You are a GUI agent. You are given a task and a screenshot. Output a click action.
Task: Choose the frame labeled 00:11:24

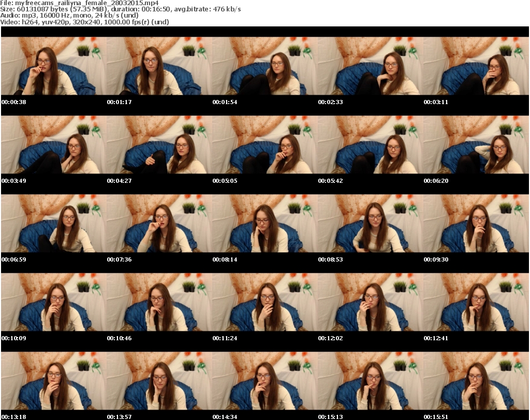click(x=264, y=302)
